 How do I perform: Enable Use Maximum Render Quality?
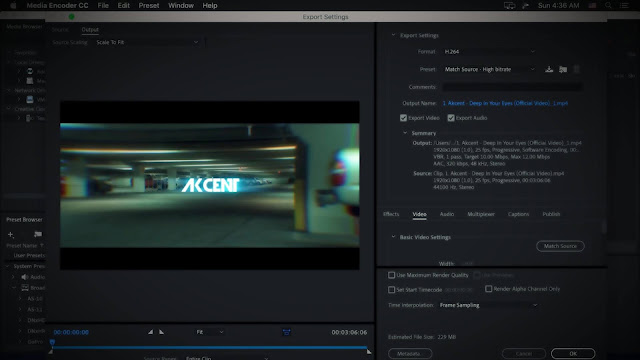391,275
